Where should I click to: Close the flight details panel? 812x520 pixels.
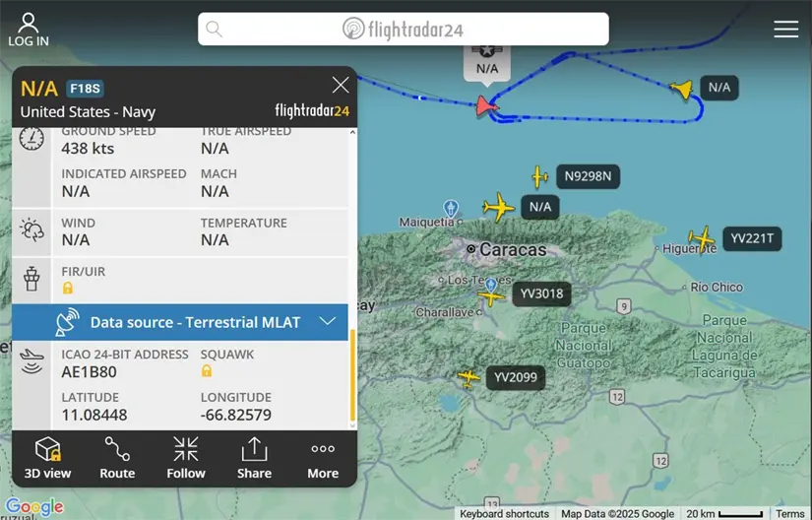(x=341, y=85)
